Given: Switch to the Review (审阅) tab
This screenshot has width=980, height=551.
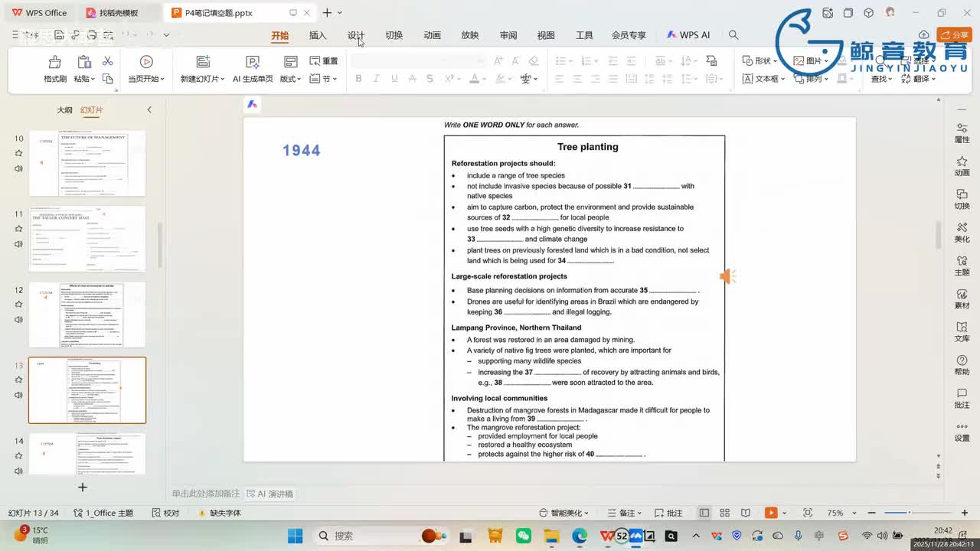Looking at the screenshot, I should [508, 35].
